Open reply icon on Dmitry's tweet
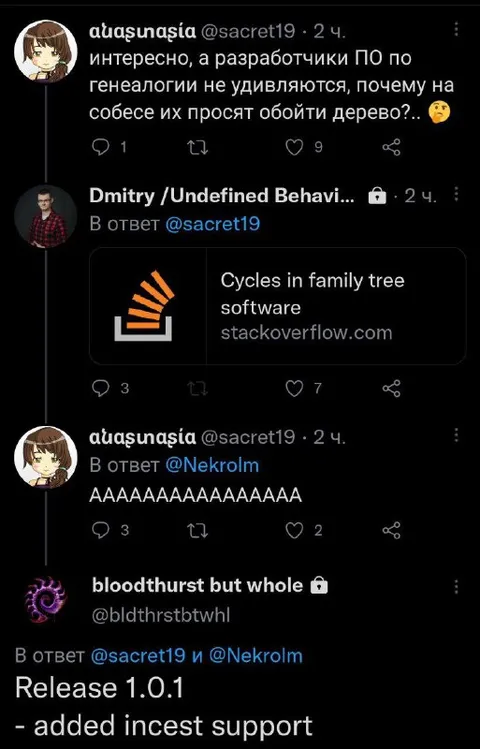This screenshot has height=749, width=480. click(100, 389)
